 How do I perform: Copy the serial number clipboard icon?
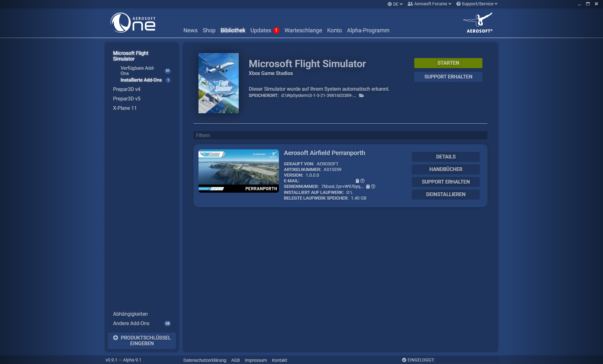[x=368, y=186]
